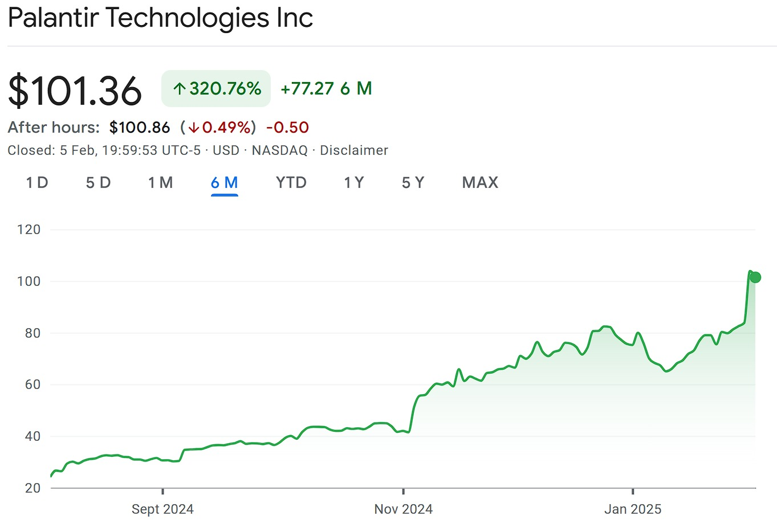Click the Nov 2024 axis label
777x532 pixels.
coord(403,509)
